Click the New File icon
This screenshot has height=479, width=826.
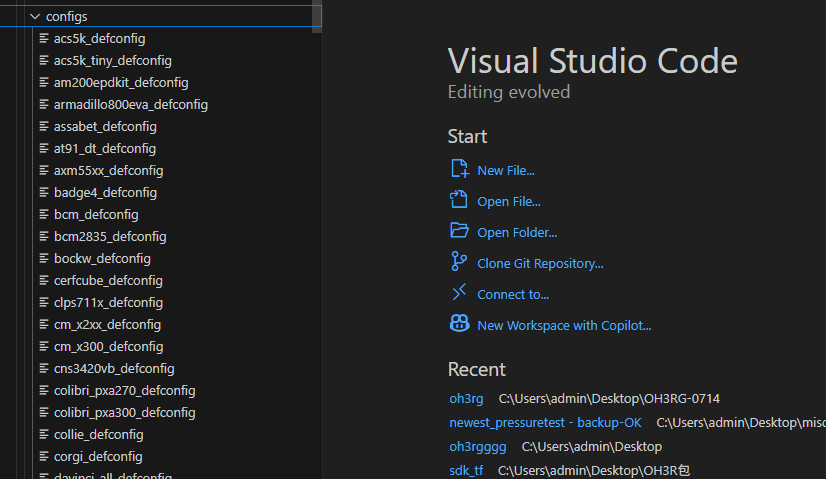click(x=459, y=169)
